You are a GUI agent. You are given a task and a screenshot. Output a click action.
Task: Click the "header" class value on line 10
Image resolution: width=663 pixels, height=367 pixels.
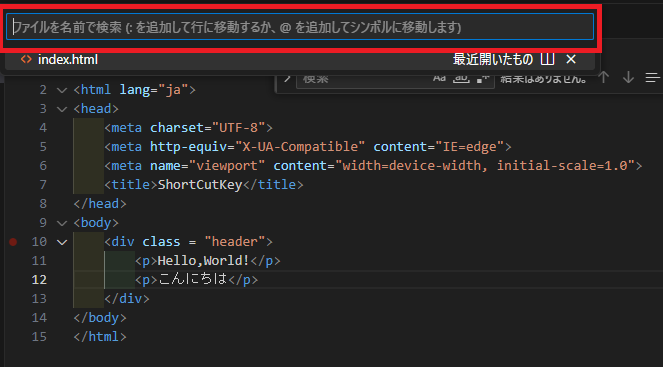pyautogui.click(x=234, y=242)
